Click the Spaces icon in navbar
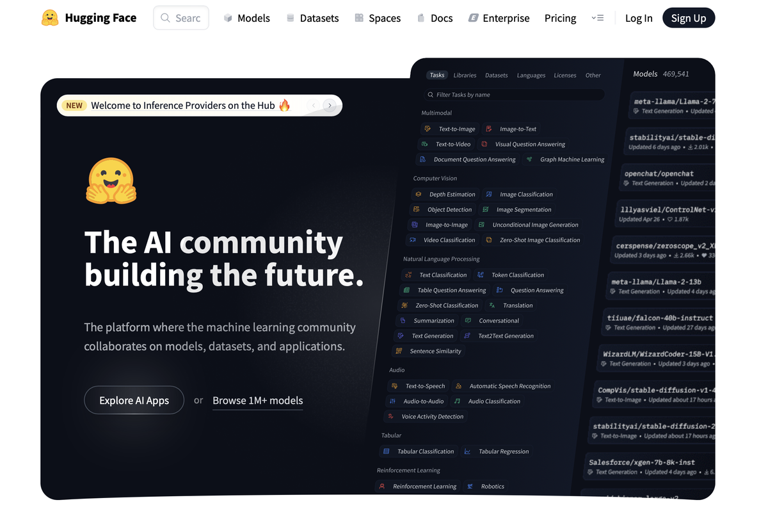The height and width of the screenshot is (532, 768). (359, 18)
